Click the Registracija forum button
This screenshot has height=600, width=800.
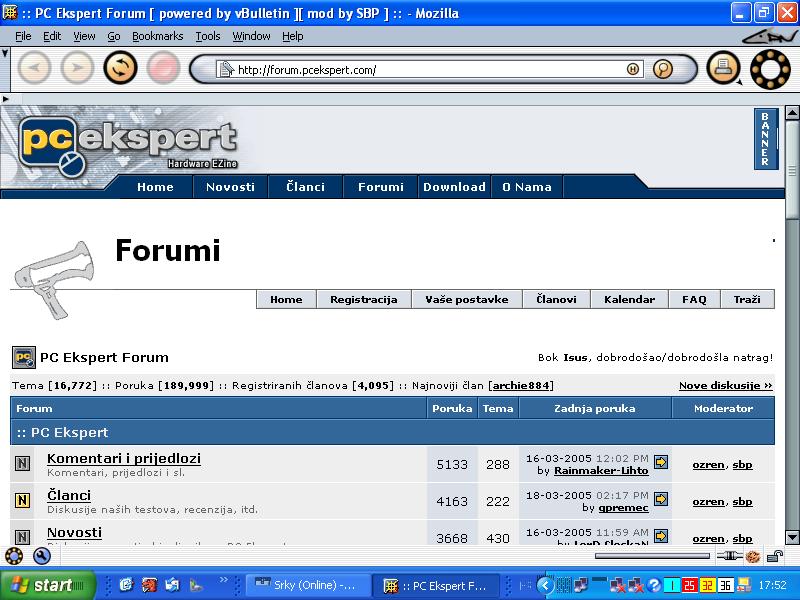click(x=363, y=299)
